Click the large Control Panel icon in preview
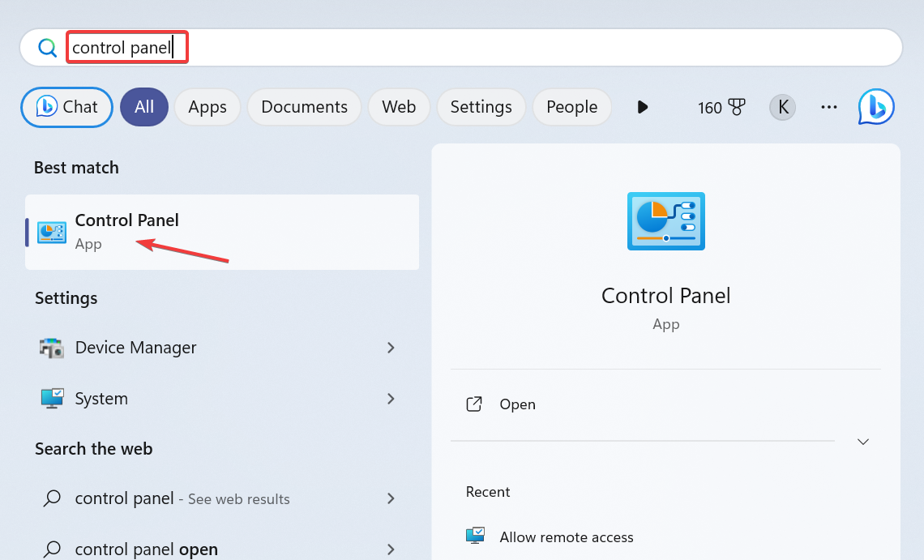This screenshot has width=924, height=560. 666,221
